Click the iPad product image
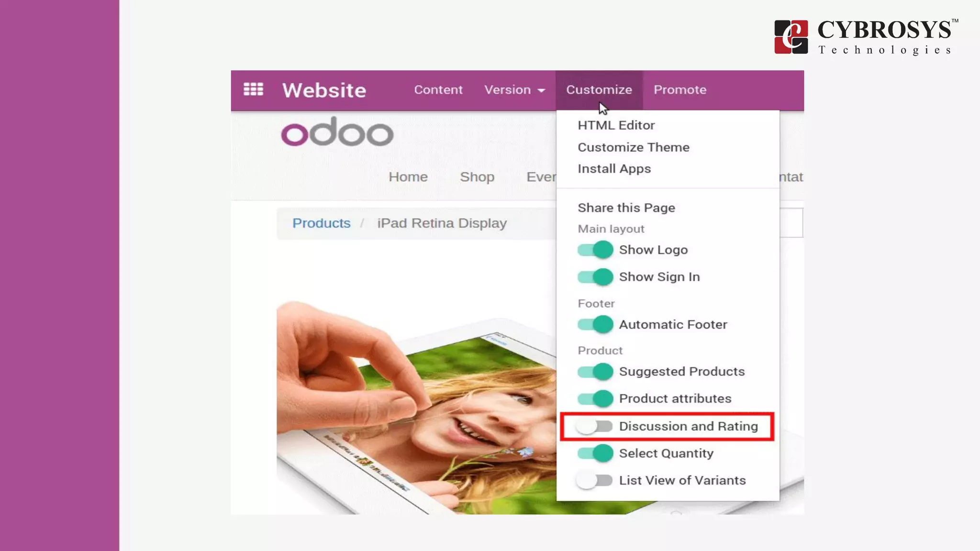The height and width of the screenshot is (551, 980). point(416,407)
